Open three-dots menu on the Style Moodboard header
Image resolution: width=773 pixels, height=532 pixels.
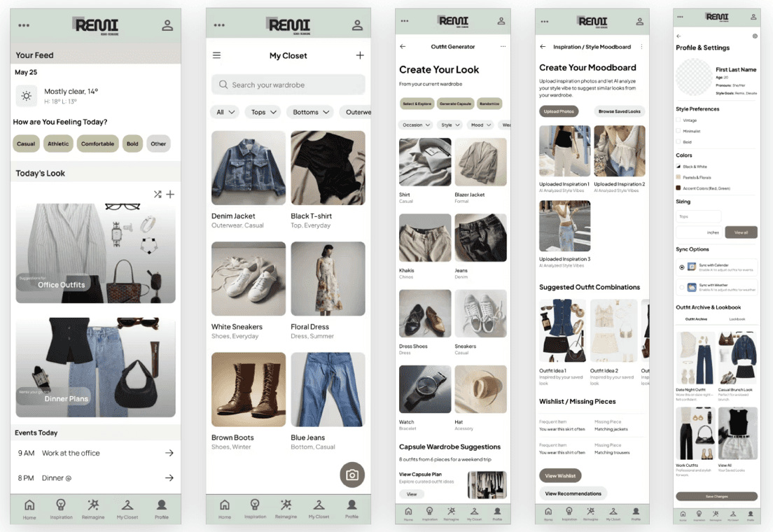pyautogui.click(x=544, y=22)
